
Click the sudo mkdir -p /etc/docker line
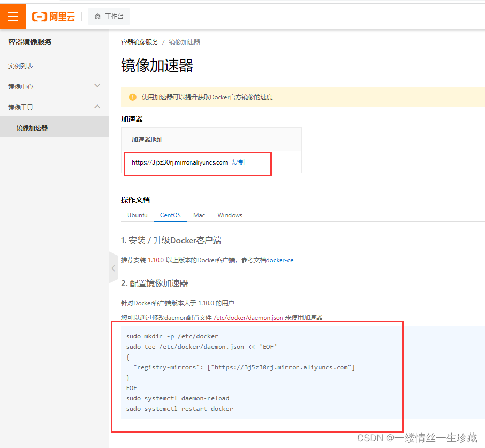point(172,336)
